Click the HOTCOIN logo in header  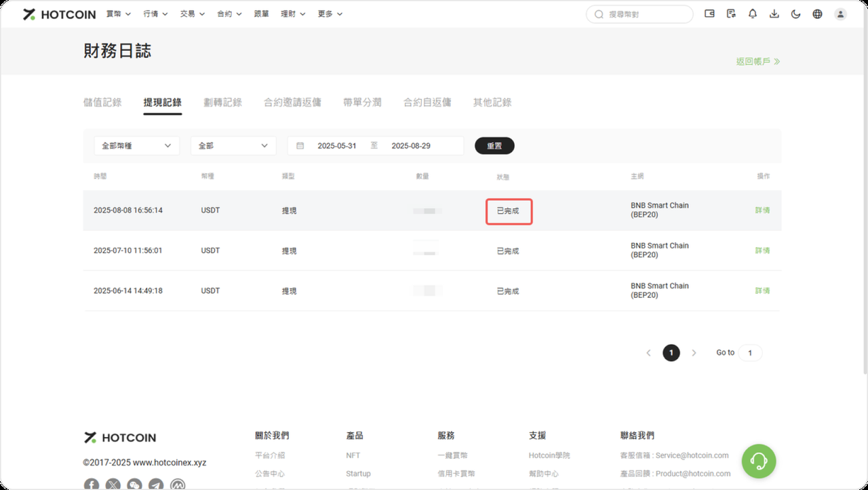60,14
